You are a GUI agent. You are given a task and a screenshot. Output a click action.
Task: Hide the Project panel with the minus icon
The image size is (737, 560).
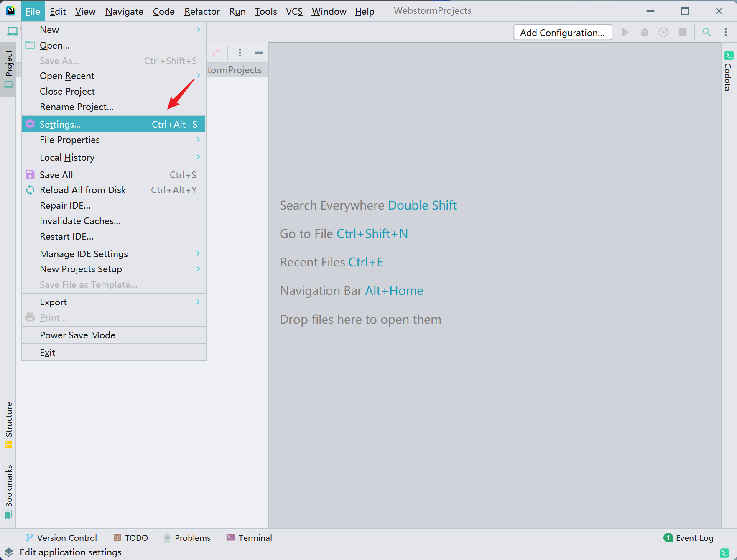click(259, 53)
